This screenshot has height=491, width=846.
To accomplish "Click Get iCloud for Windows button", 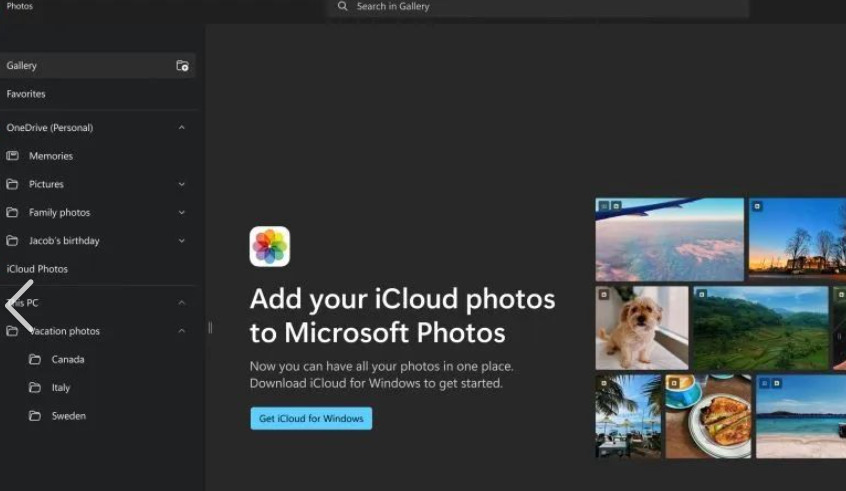I will tap(311, 419).
